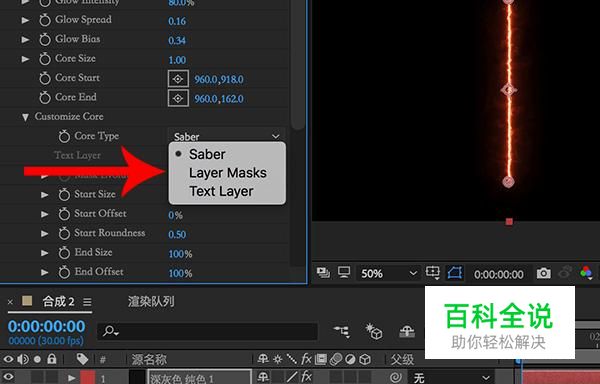600x384 pixels.
Task: Click the parent pick whip spiral
Action: point(396,378)
